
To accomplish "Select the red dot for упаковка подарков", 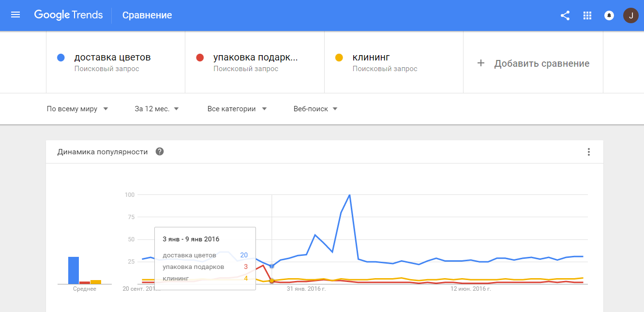I will click(x=200, y=57).
